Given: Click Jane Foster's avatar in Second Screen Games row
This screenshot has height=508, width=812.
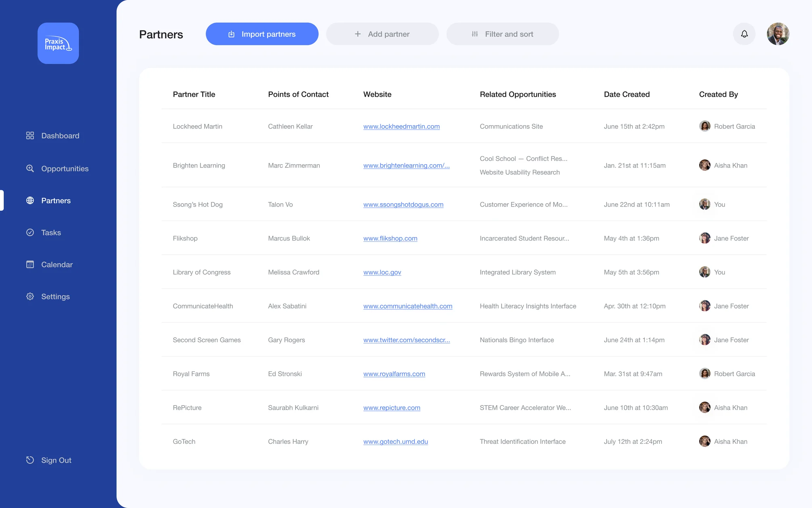Looking at the screenshot, I should pyautogui.click(x=705, y=339).
